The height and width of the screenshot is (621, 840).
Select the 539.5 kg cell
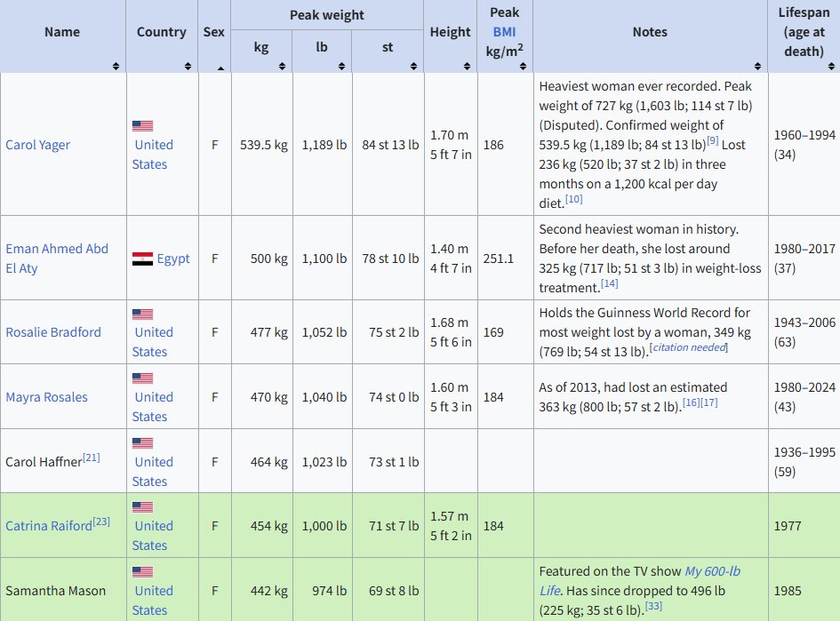[262, 145]
